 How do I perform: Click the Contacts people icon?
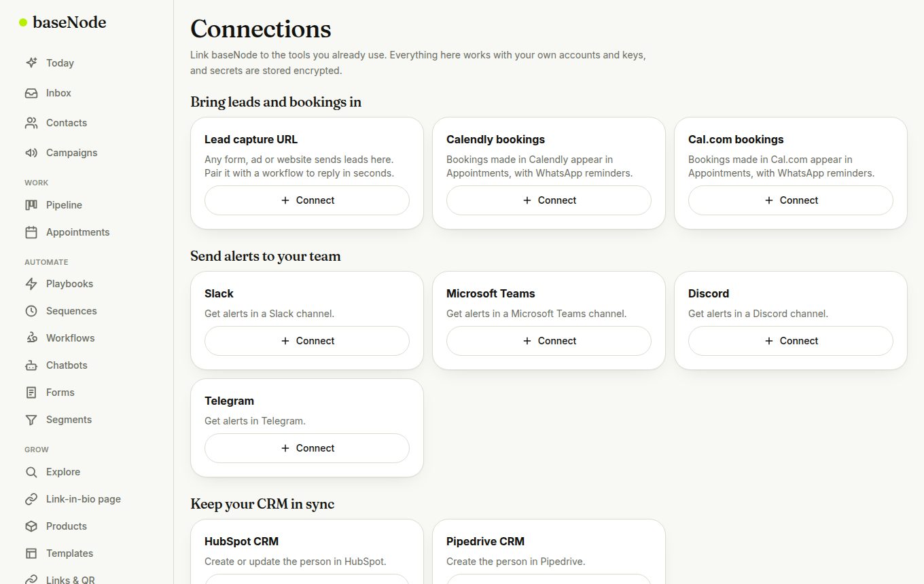[x=31, y=123]
